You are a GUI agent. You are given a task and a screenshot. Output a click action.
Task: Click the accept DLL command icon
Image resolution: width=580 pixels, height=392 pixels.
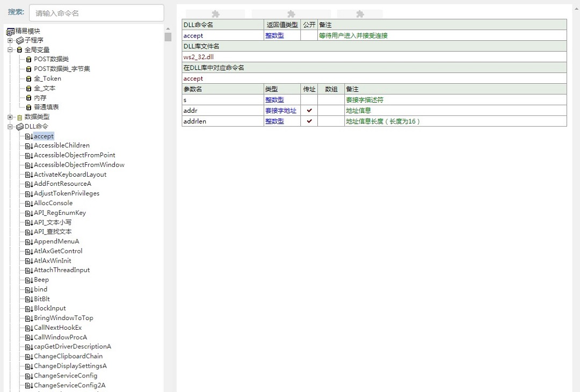click(29, 136)
